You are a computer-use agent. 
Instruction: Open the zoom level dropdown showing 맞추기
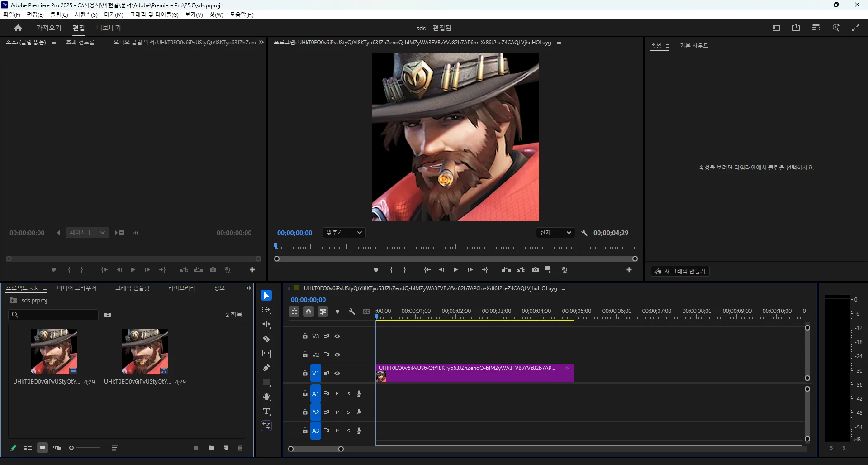344,233
